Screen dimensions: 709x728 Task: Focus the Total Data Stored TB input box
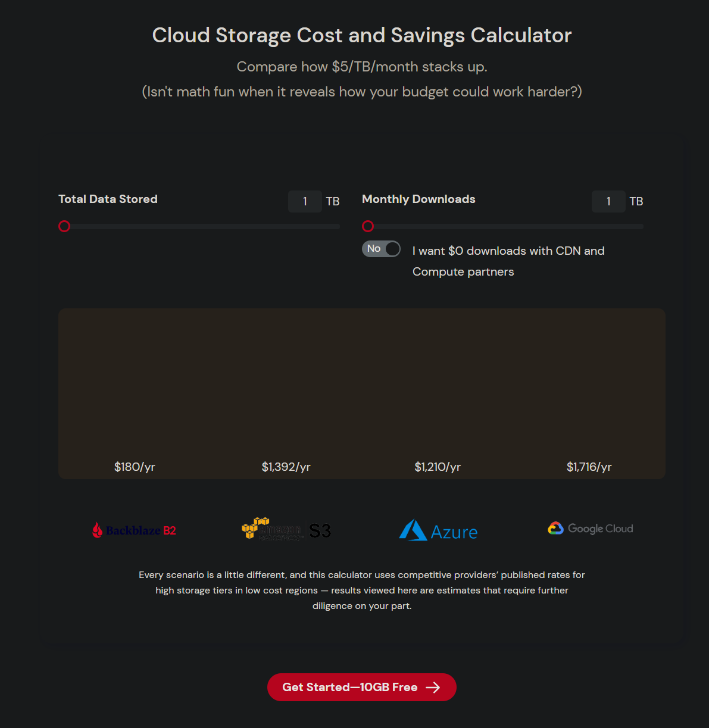tap(305, 202)
